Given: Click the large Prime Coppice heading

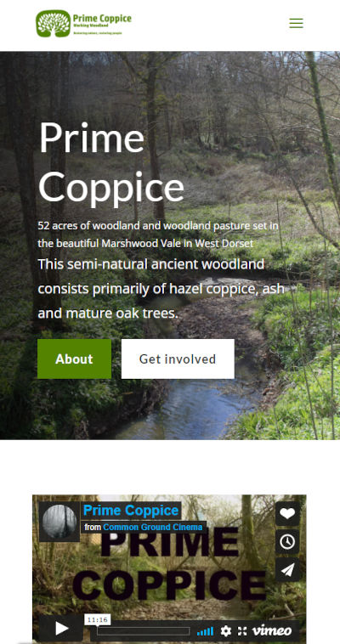Looking at the screenshot, I should coord(111,162).
